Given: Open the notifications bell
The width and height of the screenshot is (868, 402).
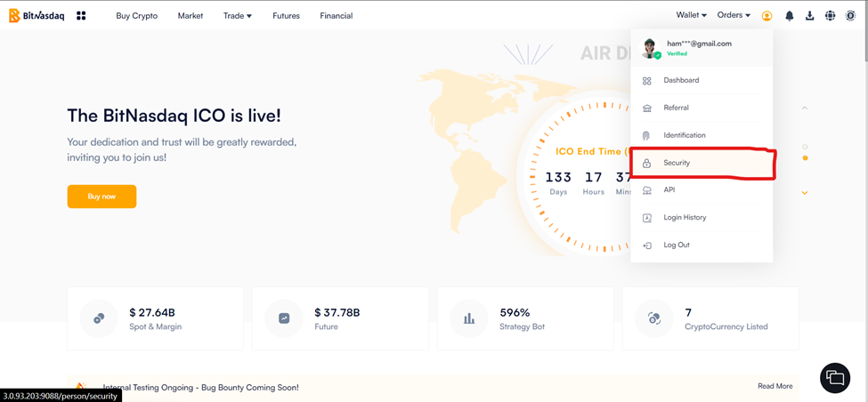Looking at the screenshot, I should (x=789, y=15).
